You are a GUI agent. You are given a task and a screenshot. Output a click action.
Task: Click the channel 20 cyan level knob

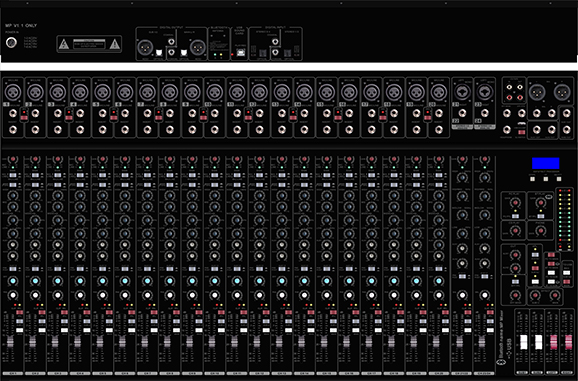[x=439, y=281]
